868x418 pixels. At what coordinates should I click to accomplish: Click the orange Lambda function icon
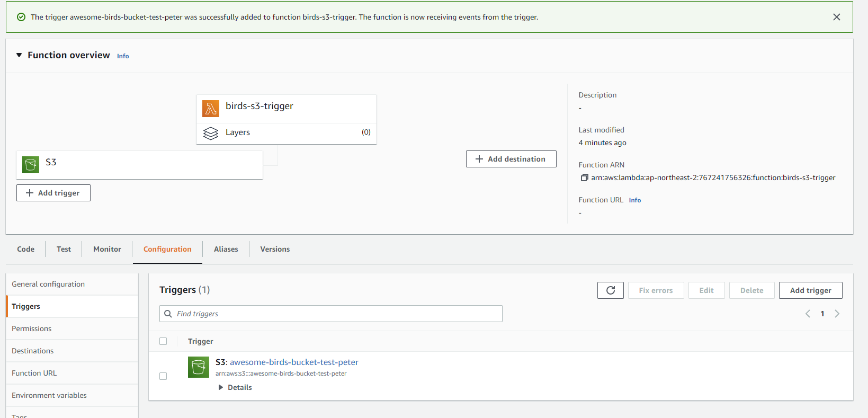pos(211,109)
